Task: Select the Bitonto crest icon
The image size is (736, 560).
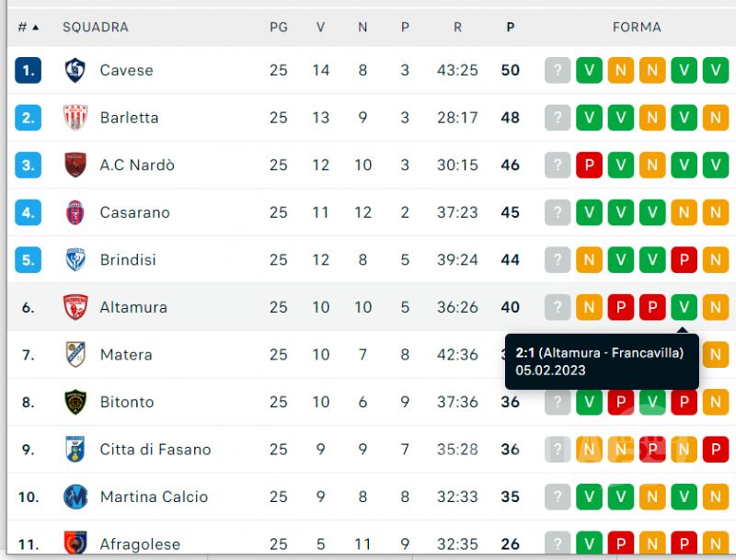Action: (x=75, y=402)
